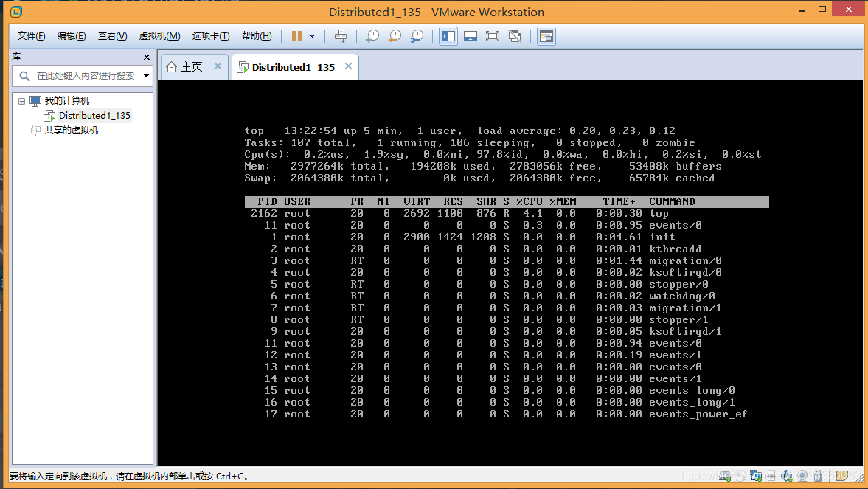The width and height of the screenshot is (868, 489).
Task: Click the Tasks summary line
Action: pyautogui.click(x=470, y=143)
